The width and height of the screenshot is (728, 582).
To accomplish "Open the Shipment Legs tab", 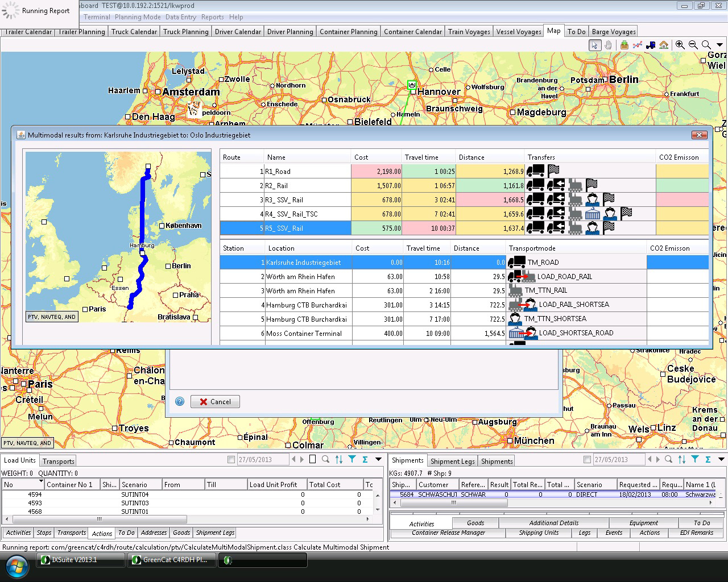I will tap(452, 462).
